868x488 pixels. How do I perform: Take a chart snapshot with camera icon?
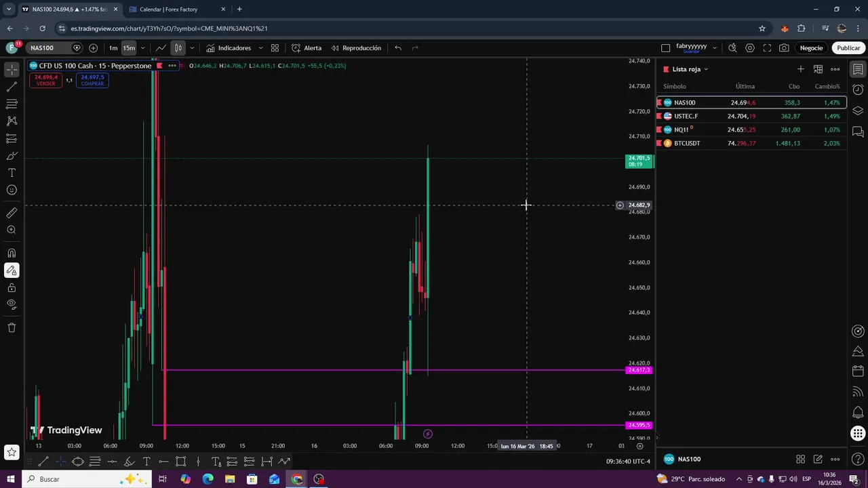(x=784, y=48)
